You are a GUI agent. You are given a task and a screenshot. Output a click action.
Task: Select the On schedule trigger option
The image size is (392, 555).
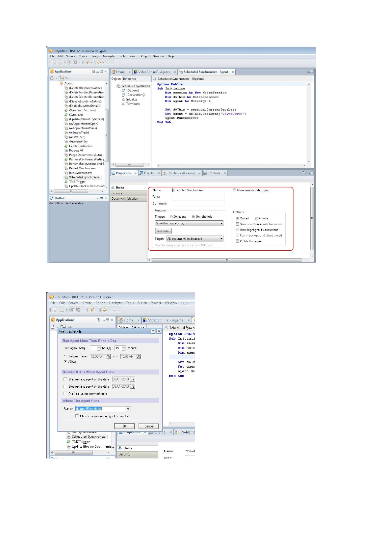(x=194, y=217)
